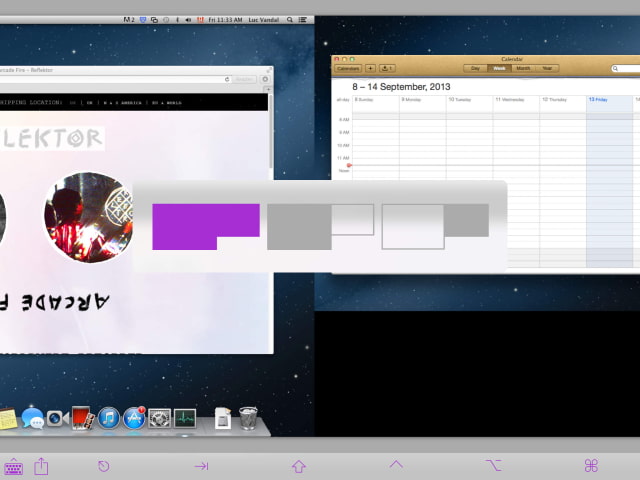The width and height of the screenshot is (640, 480).
Task: Choose the middle gray display layout
Action: pyautogui.click(x=320, y=226)
